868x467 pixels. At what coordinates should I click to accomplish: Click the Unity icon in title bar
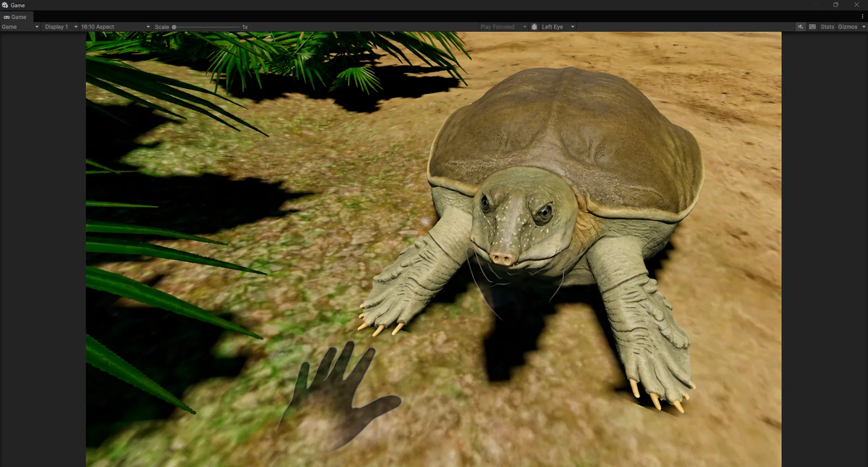[5, 5]
